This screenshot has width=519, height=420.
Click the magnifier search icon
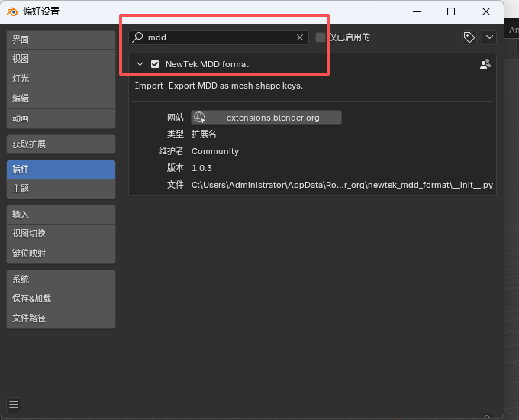pos(138,37)
